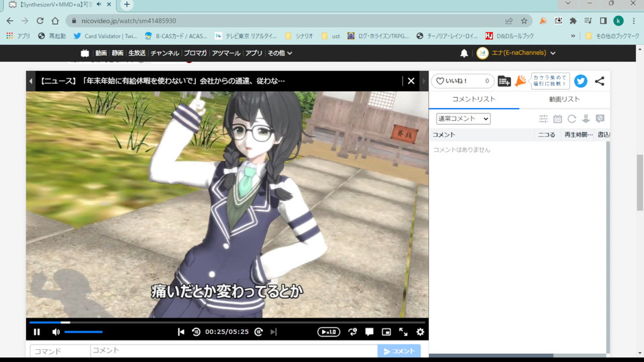Viewport: 644px width, 362px height.
Task: Toggle loop playback icon
Action: (352, 332)
